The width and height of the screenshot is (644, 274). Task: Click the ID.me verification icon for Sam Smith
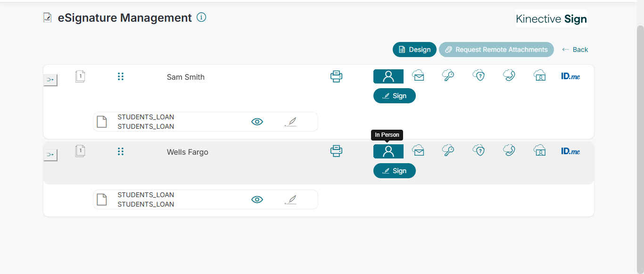[x=570, y=76]
